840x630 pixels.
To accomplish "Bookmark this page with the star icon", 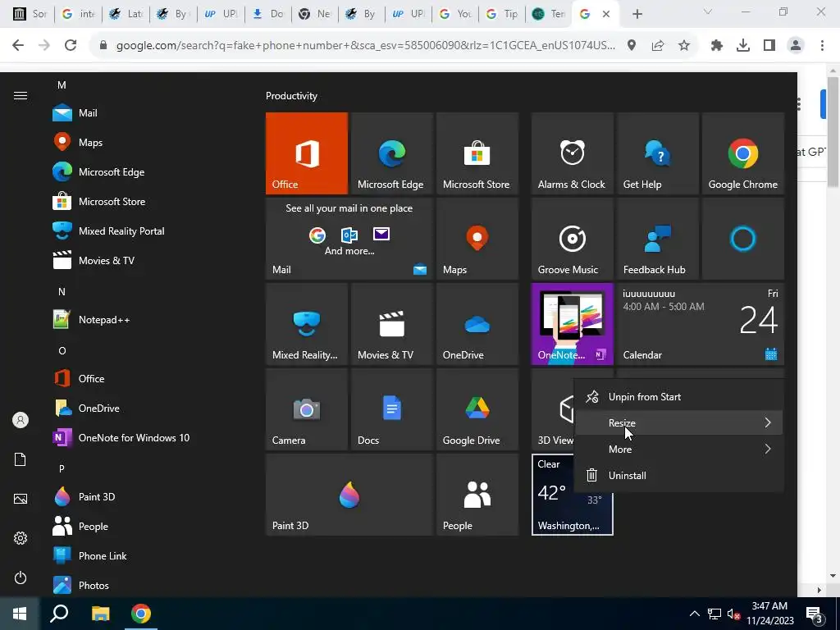I will tap(684, 46).
